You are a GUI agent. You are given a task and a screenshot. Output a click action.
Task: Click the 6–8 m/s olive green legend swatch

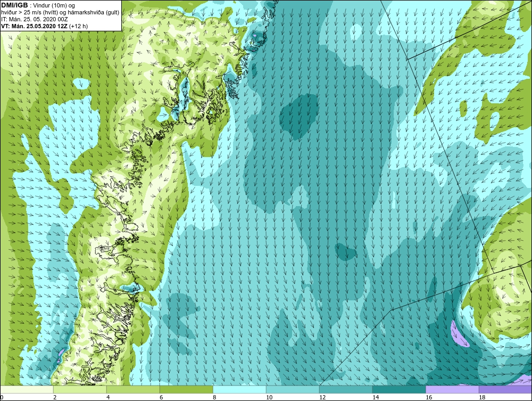[186, 389]
